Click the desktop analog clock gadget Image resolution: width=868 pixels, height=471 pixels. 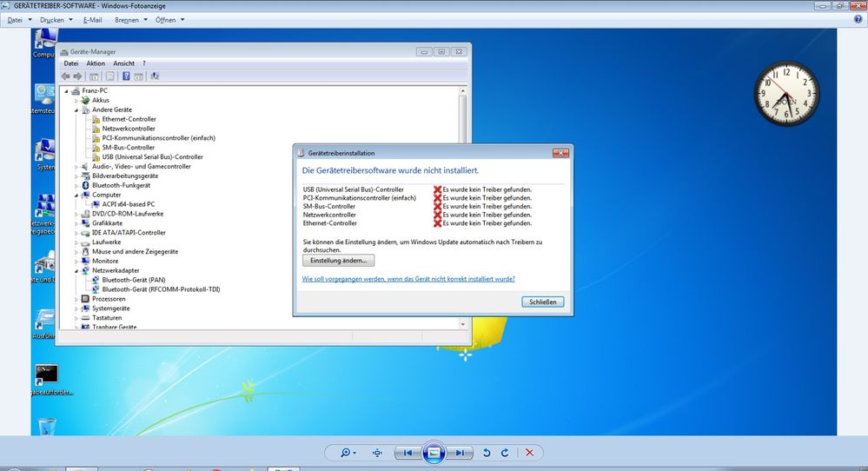pyautogui.click(x=786, y=93)
